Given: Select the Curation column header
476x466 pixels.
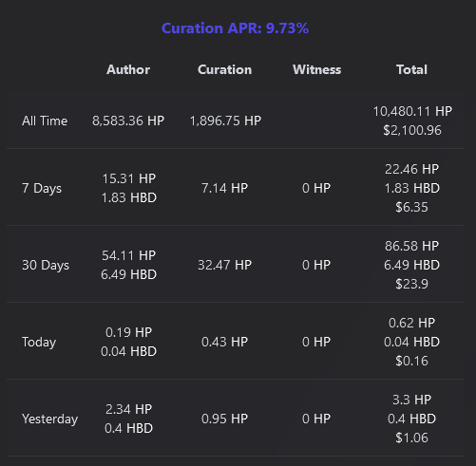Looking at the screenshot, I should tap(225, 69).
